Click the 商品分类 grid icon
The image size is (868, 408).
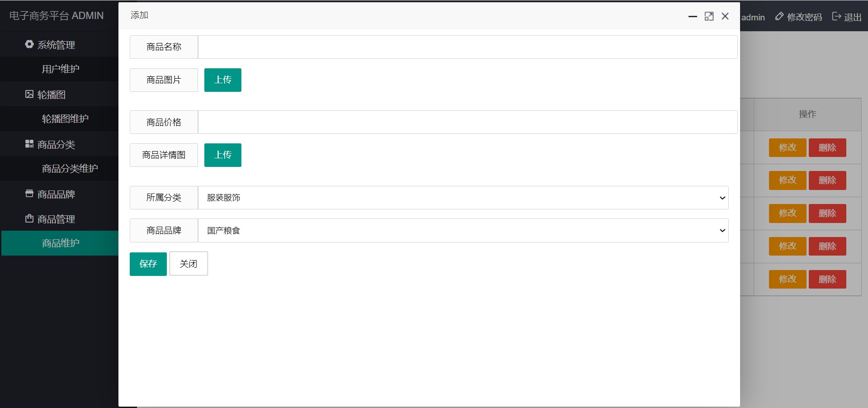(x=29, y=144)
